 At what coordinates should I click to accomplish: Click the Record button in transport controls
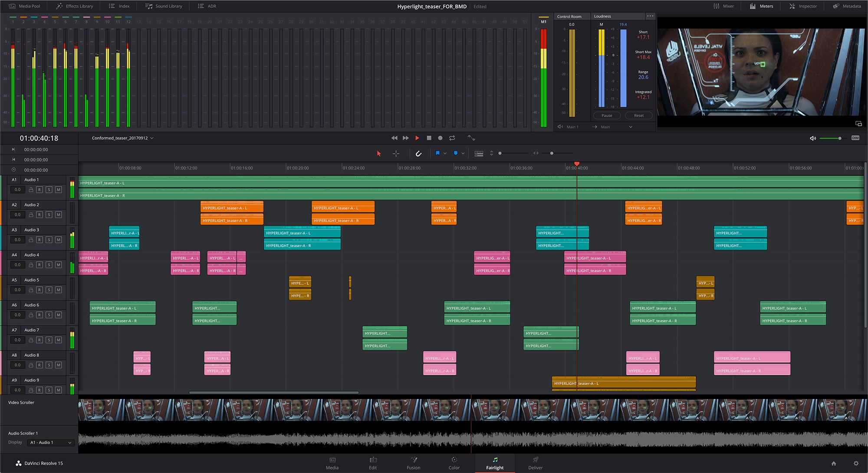(x=440, y=138)
